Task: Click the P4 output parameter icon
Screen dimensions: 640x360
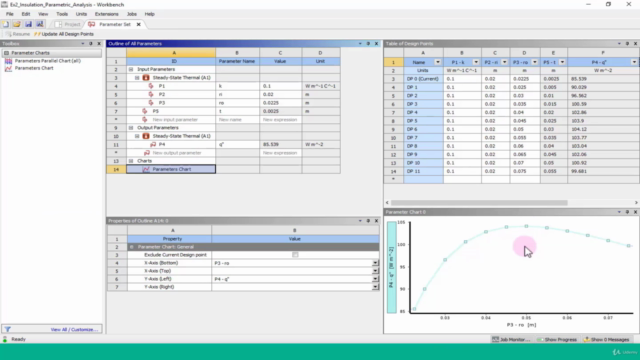Action: (153, 144)
